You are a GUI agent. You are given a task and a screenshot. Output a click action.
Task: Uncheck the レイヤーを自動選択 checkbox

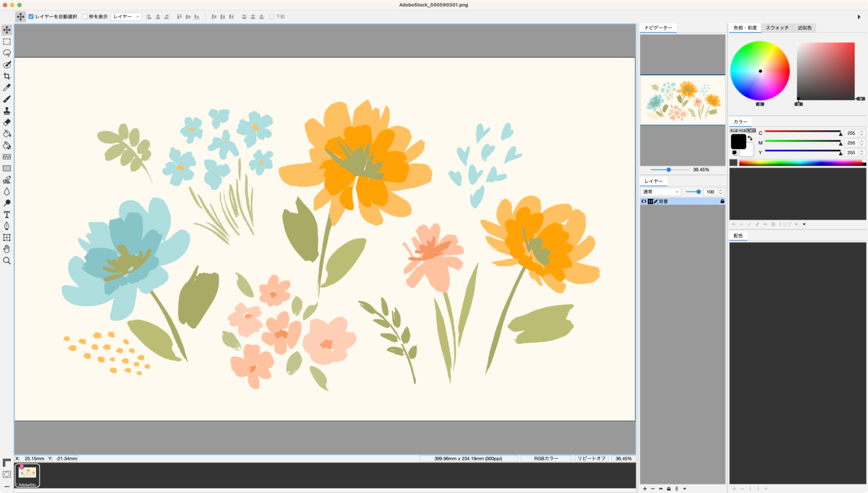pos(31,17)
